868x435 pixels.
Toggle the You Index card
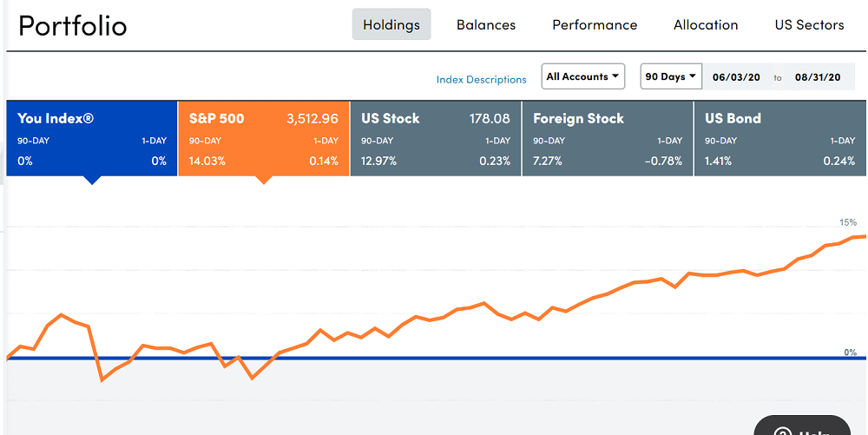click(x=92, y=138)
